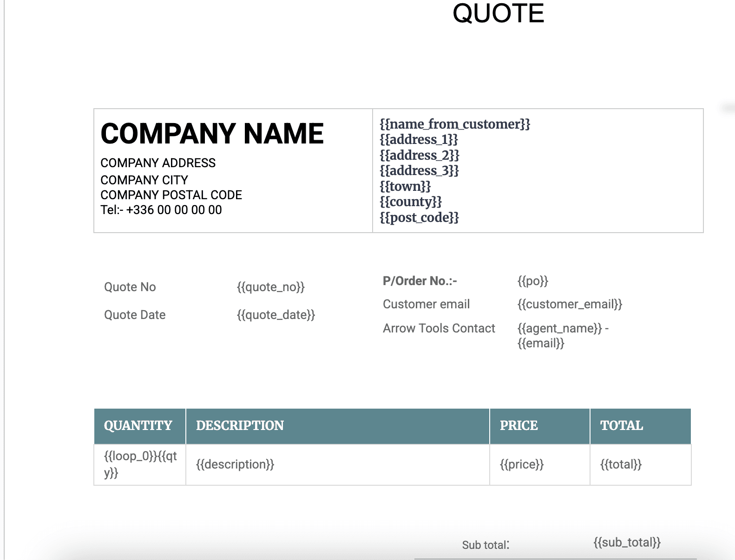The height and width of the screenshot is (560, 735).
Task: Click the QUANTITY column header
Action: 138,426
